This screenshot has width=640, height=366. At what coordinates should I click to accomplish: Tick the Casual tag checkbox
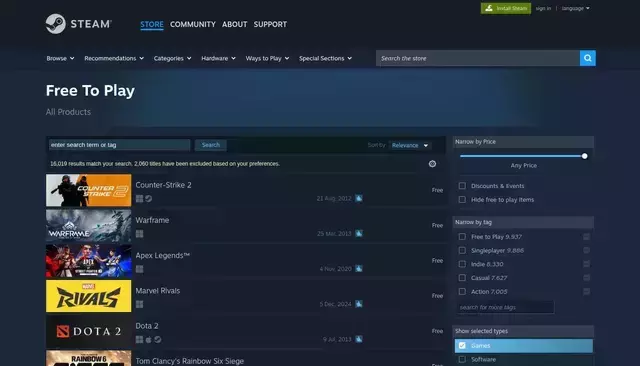(x=462, y=278)
